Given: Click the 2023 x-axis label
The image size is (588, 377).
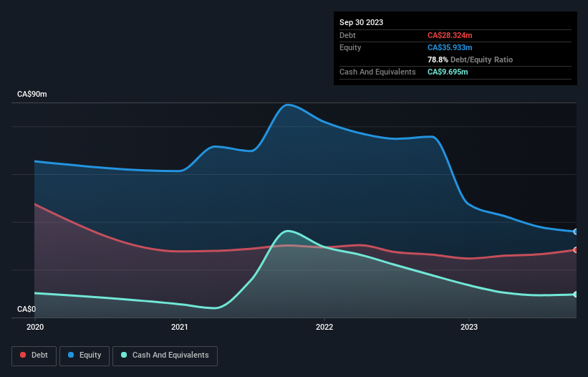Looking at the screenshot, I should point(469,327).
